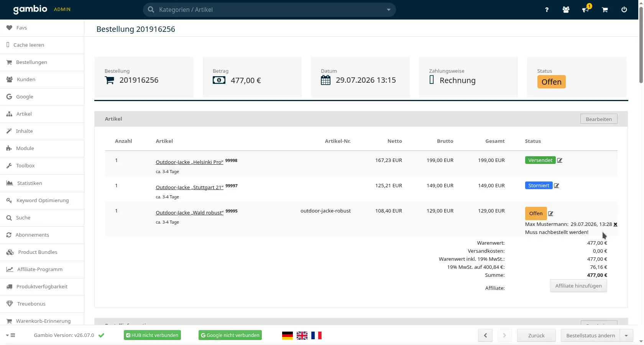
Task: Open the announcements megaphone icon
Action: (585, 10)
